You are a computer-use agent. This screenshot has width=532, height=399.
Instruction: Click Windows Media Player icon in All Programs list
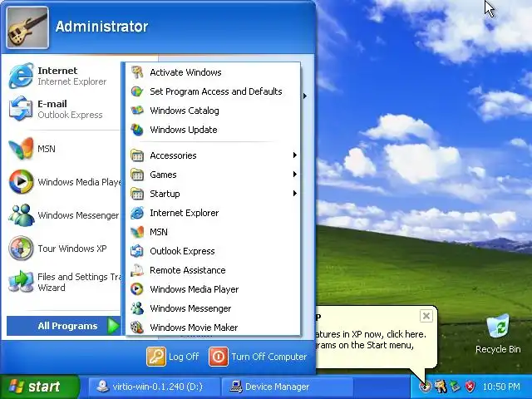tap(137, 289)
